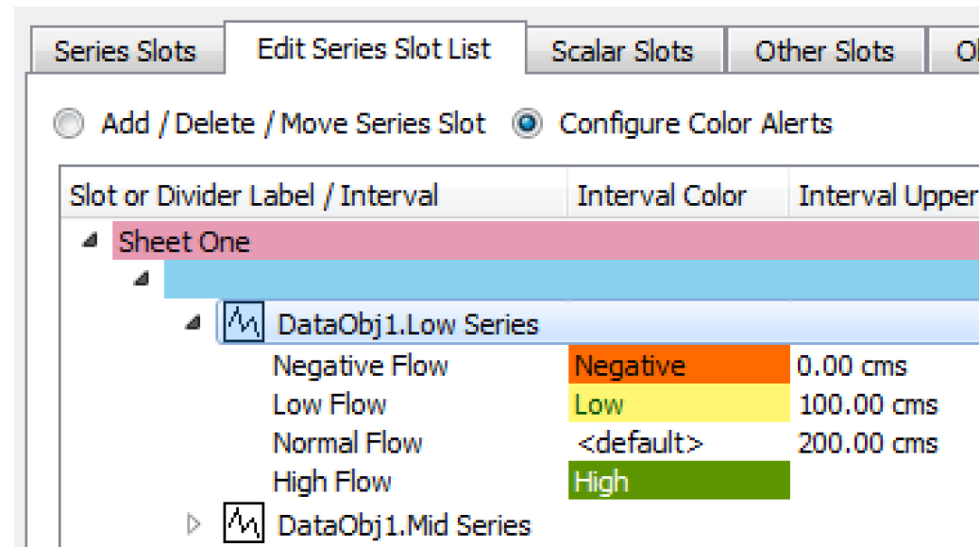This screenshot has height=547, width=980.
Task: Click the yellow Low interval color
Action: [x=678, y=404]
